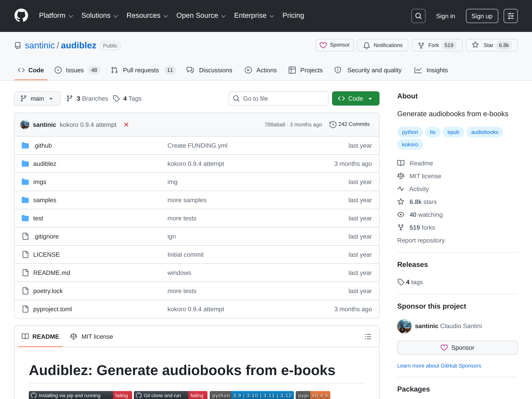
Task: Click the imgs folder icon
Action: [x=25, y=182]
